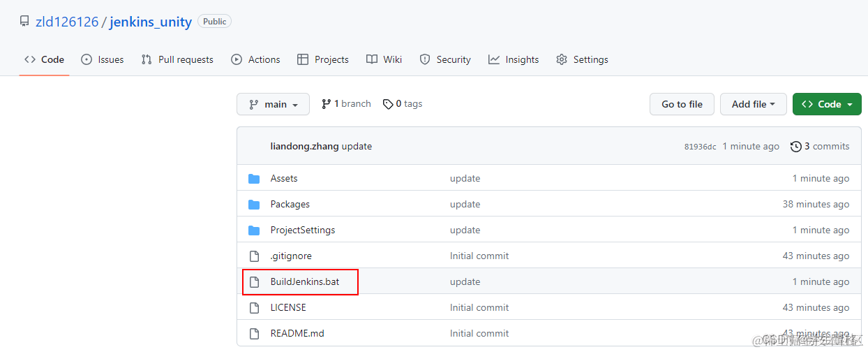Click the README.md file icon
The image size is (868, 352).
click(254, 333)
